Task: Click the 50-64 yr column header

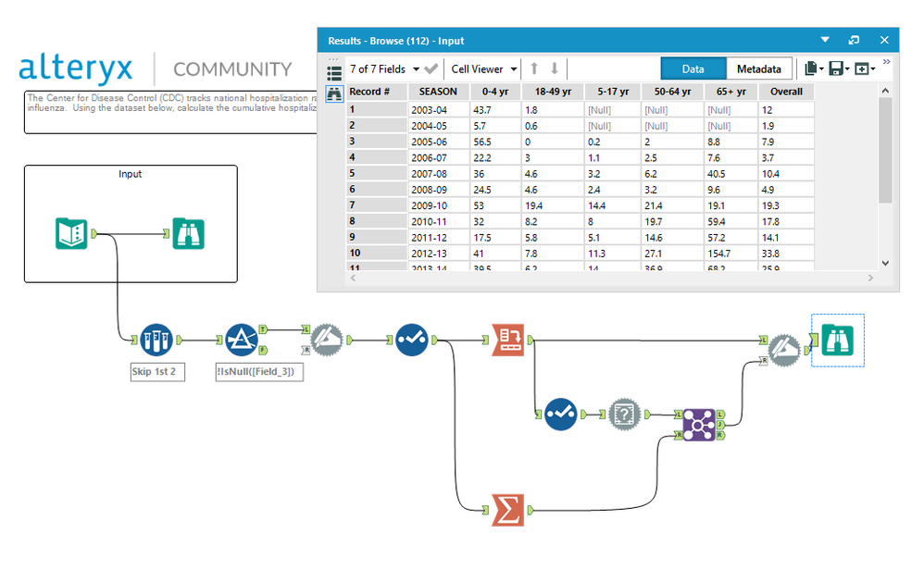Action: pos(672,92)
